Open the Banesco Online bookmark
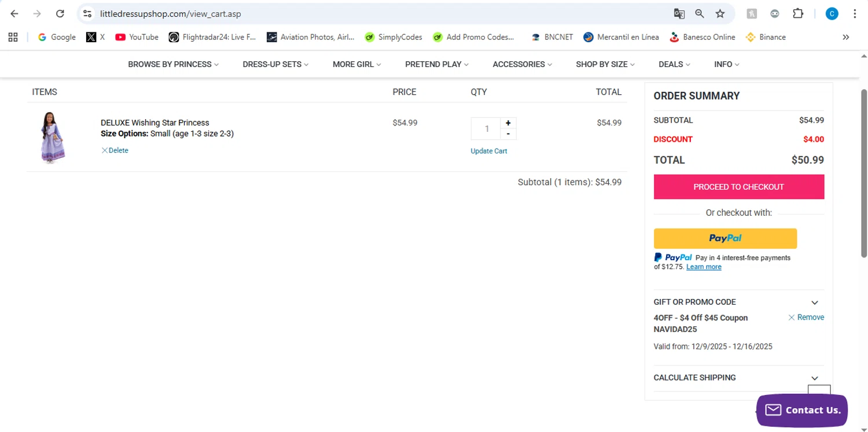This screenshot has height=432, width=868. (702, 37)
